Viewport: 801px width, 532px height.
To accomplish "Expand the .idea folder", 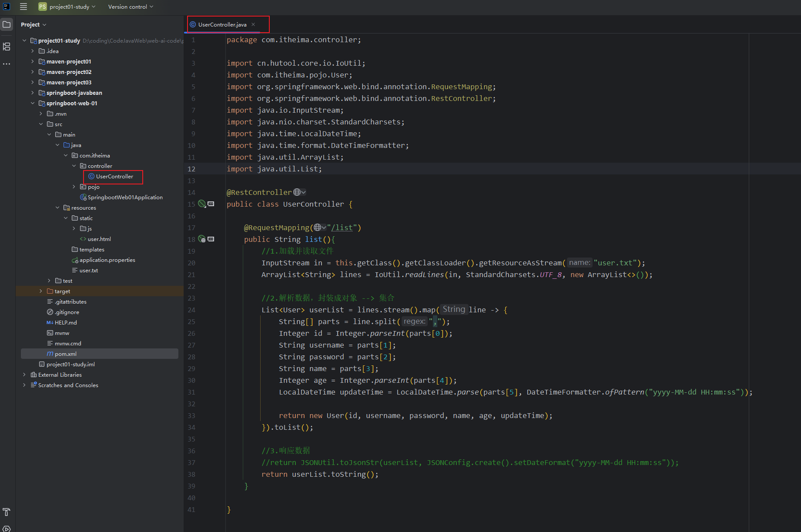I will (x=33, y=51).
